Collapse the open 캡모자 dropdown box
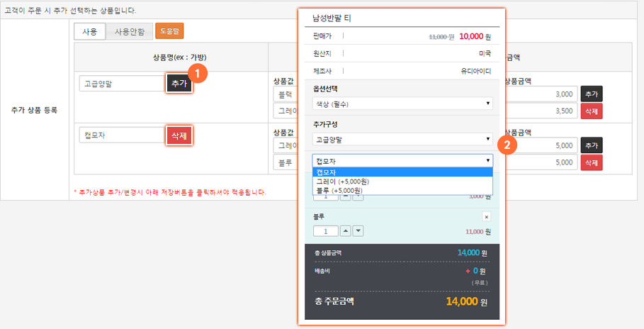Viewport: 644px width, 329px height. pos(402,161)
